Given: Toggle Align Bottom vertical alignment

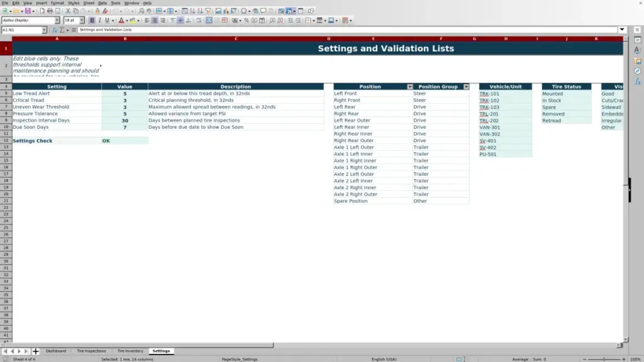Looking at the screenshot, I should tap(189, 20).
